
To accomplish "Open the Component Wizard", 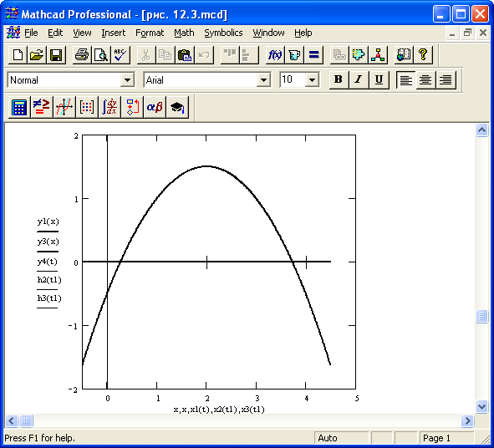I will point(359,55).
